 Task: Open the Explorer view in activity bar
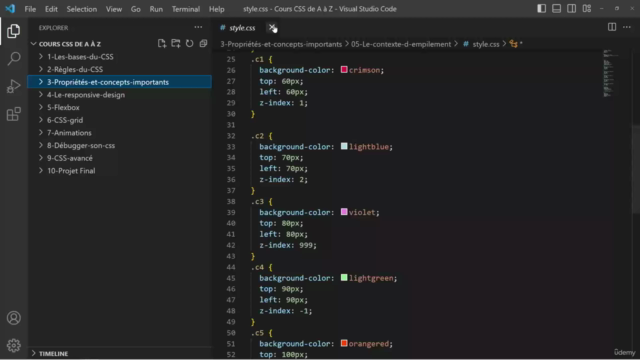[x=13, y=31]
